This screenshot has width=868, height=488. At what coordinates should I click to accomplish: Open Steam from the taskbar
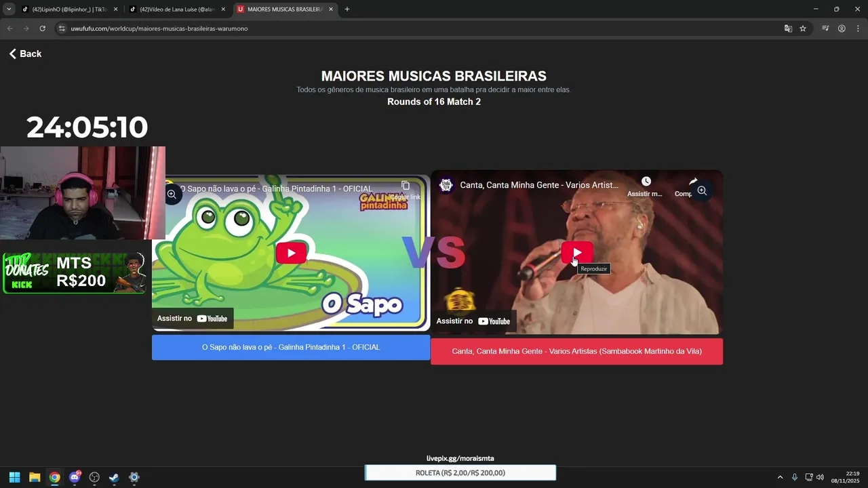click(114, 477)
